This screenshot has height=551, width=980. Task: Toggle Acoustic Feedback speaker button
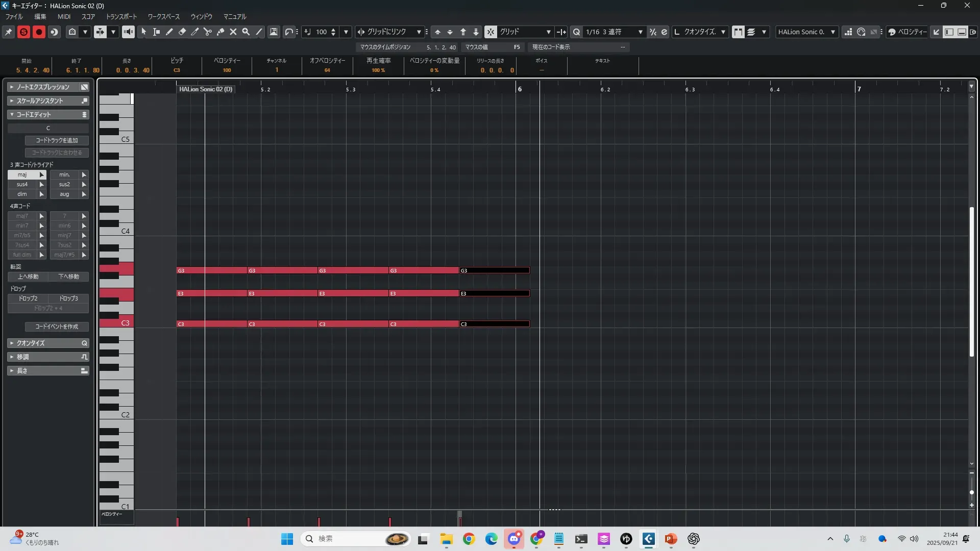pos(128,32)
